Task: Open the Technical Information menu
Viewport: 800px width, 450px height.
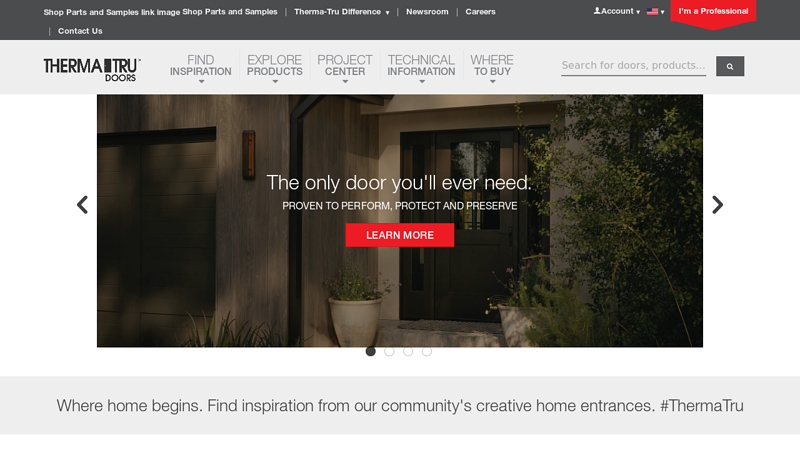Action: point(421,67)
